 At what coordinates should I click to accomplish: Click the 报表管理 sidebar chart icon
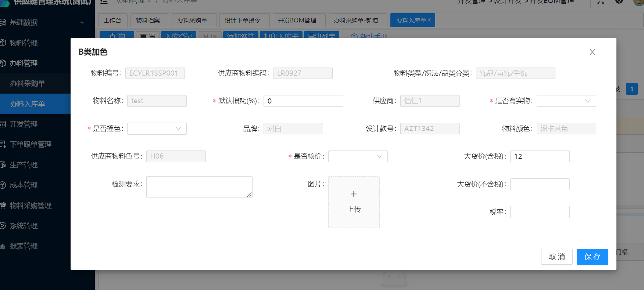tap(3, 246)
